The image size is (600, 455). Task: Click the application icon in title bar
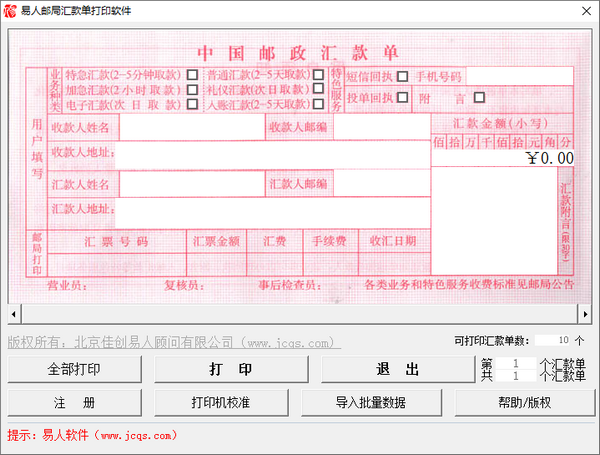10,11
